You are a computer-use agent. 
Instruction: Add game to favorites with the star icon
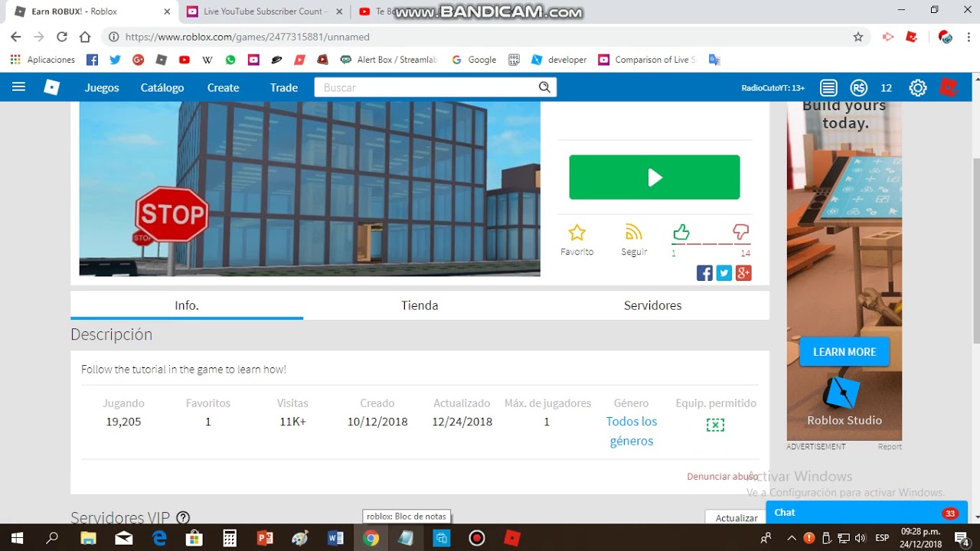[577, 233]
